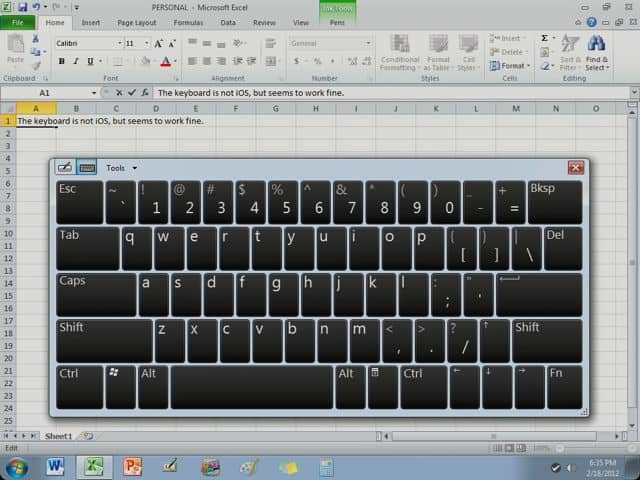Screen dimensions: 640x480
Task: Tap the right Shift key
Action: coord(547,341)
